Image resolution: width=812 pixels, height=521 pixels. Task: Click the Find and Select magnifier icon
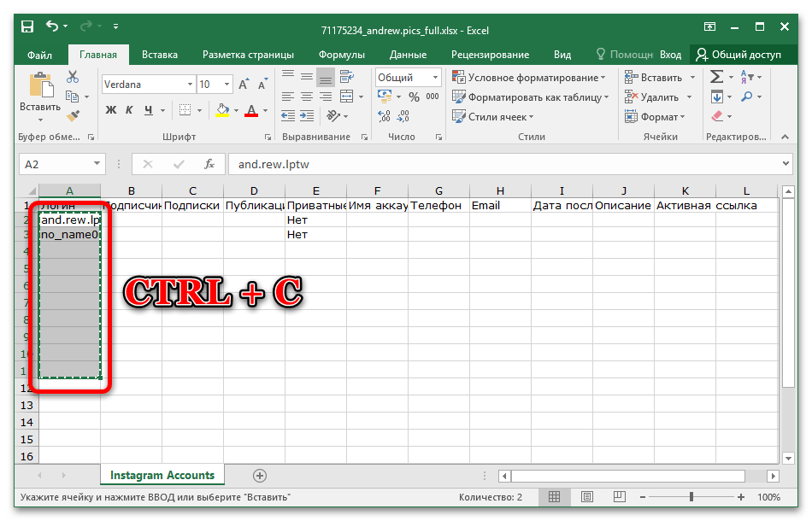(747, 97)
